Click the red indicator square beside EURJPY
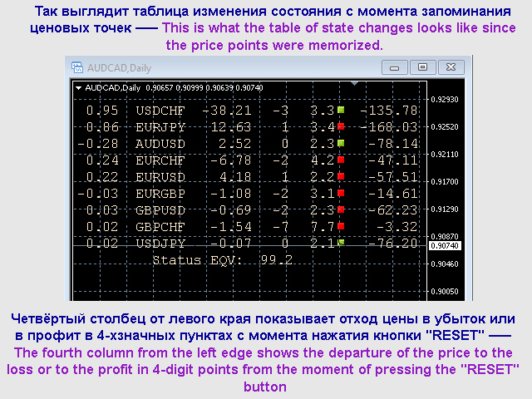 [340, 126]
